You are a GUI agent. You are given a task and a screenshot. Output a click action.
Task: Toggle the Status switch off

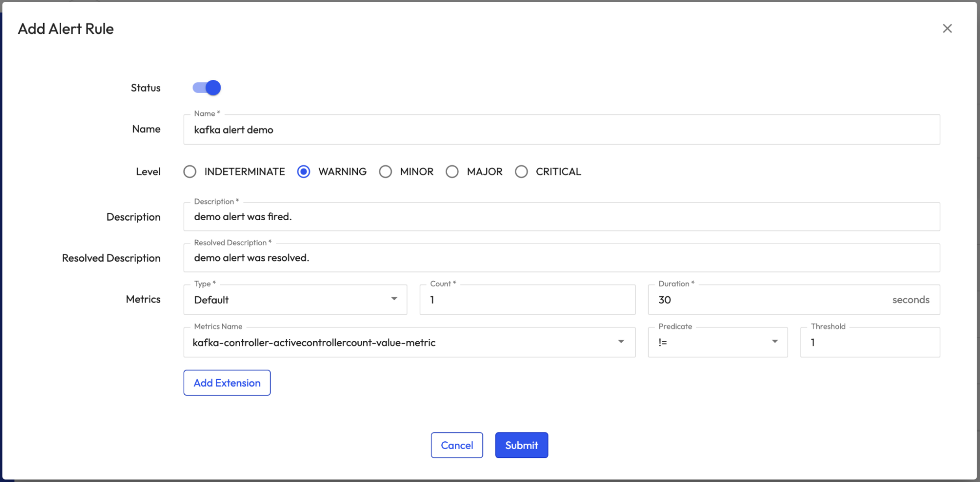point(206,88)
